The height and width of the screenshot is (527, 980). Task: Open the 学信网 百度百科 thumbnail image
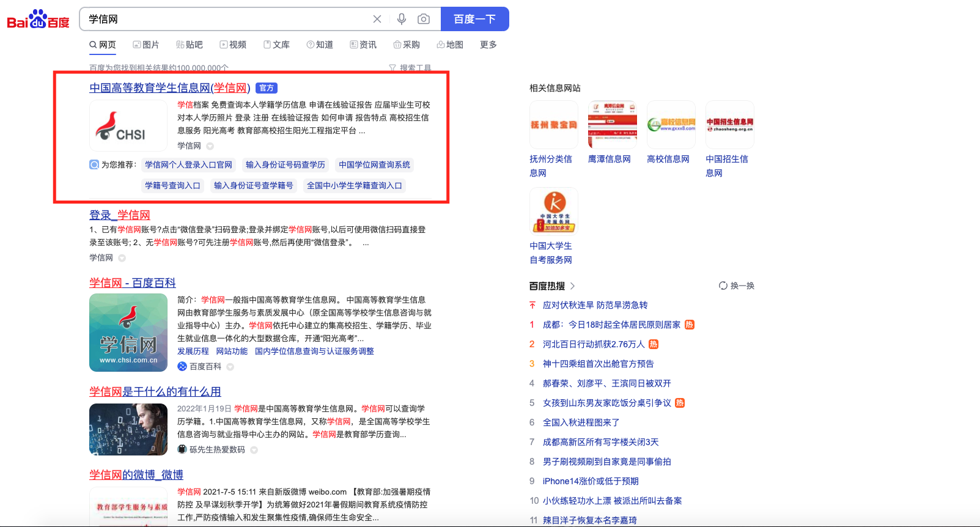pos(128,333)
